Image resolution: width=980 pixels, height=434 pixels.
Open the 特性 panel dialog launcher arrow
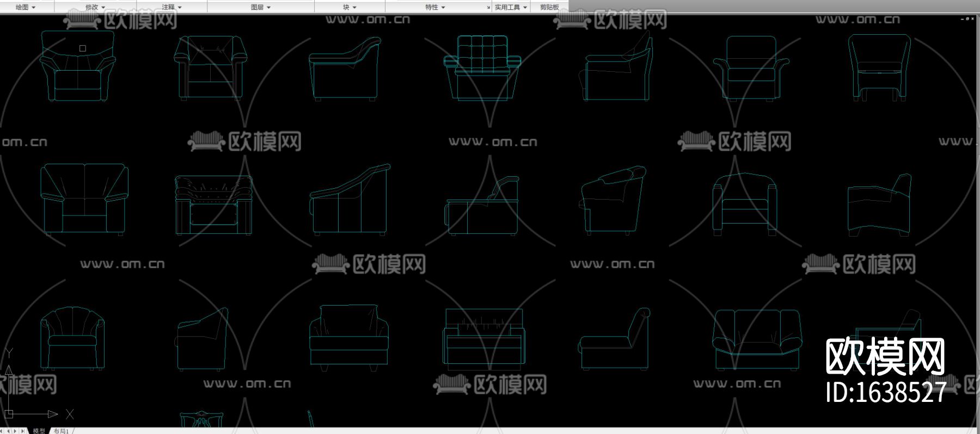point(488,8)
